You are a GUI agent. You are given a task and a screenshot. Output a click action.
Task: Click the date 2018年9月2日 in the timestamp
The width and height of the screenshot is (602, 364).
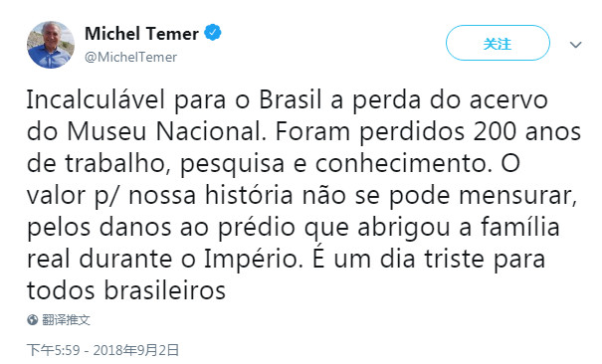click(x=136, y=350)
